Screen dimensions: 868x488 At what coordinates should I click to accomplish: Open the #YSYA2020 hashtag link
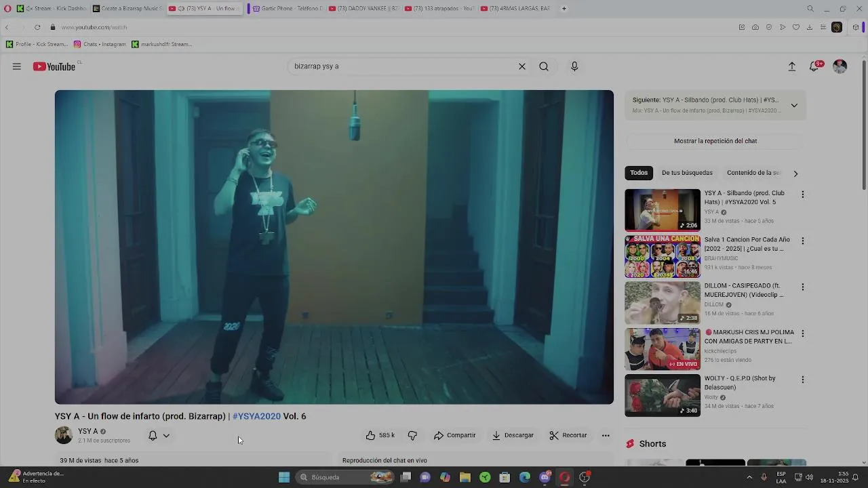click(x=256, y=416)
